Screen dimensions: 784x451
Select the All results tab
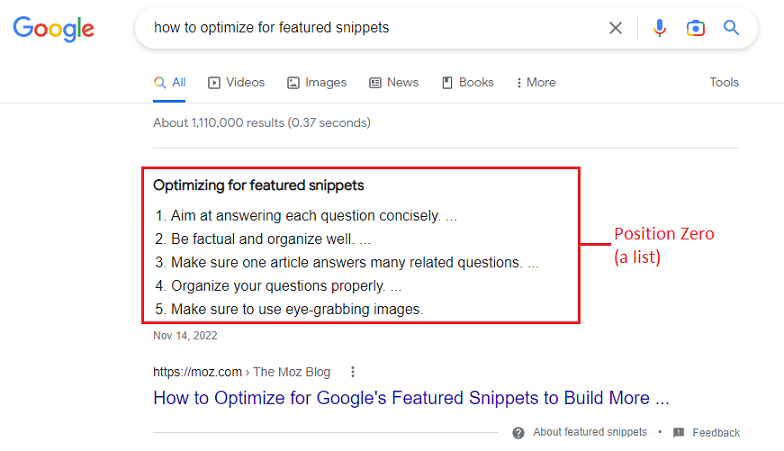click(170, 82)
